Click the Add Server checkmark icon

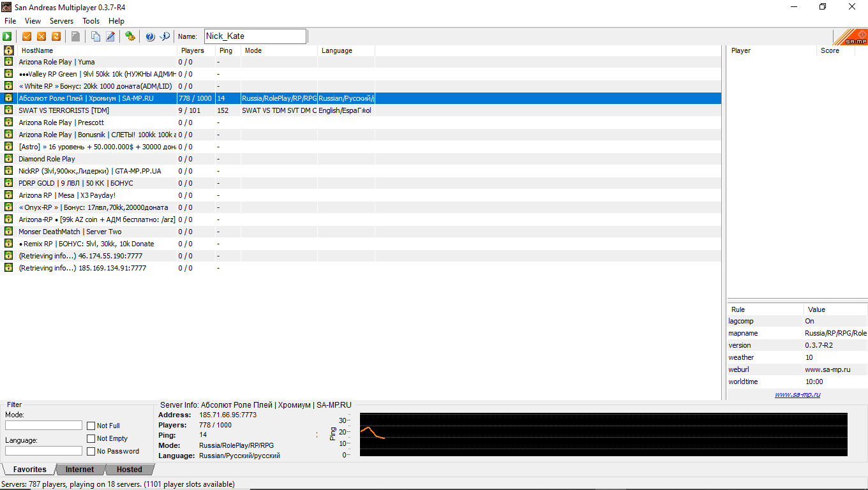pos(27,36)
